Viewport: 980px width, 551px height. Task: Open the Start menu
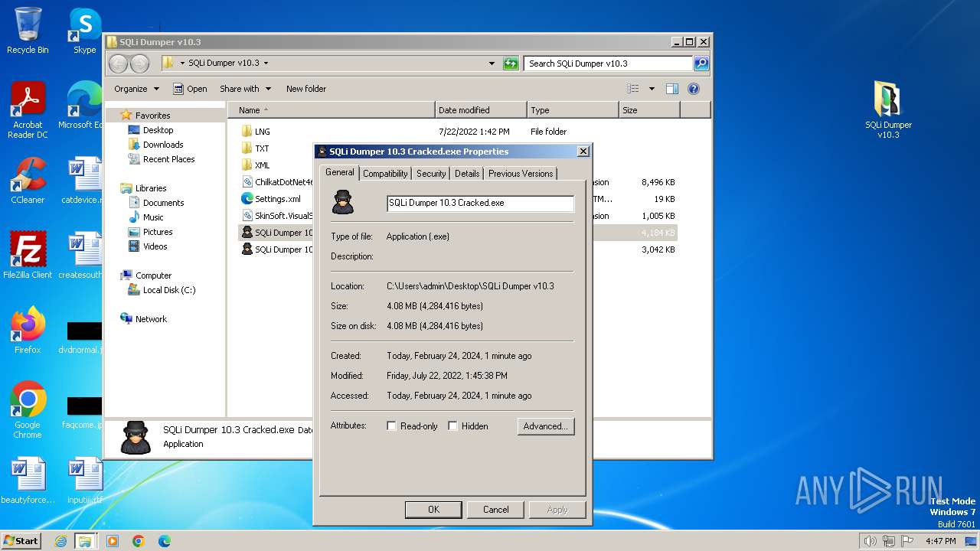point(21,541)
